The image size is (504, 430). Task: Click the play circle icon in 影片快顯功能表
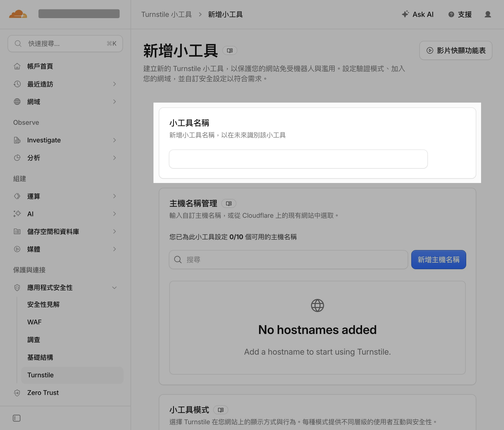430,50
